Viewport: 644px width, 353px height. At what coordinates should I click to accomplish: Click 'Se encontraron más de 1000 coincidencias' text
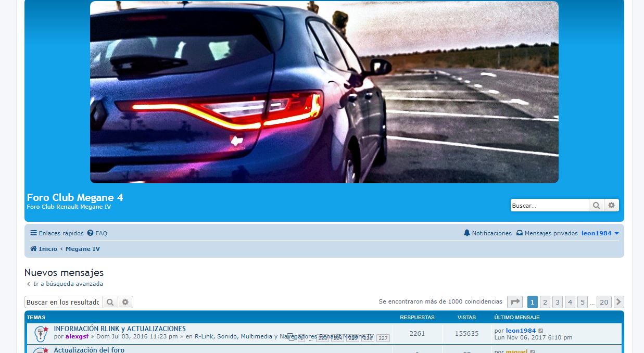[440, 301]
